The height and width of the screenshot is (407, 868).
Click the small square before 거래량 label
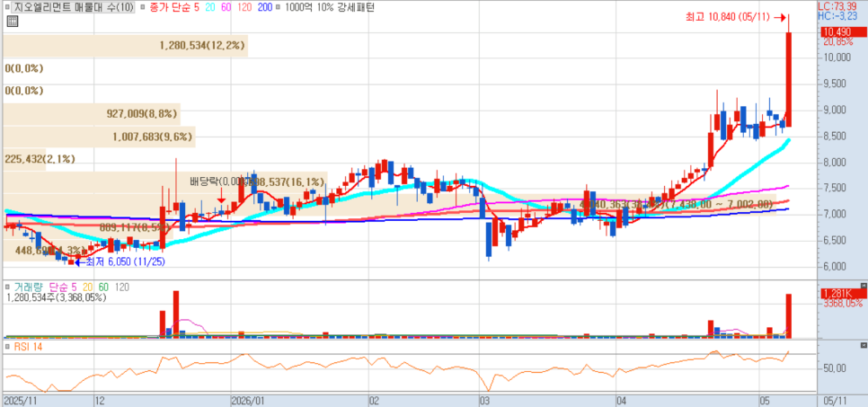8,287
